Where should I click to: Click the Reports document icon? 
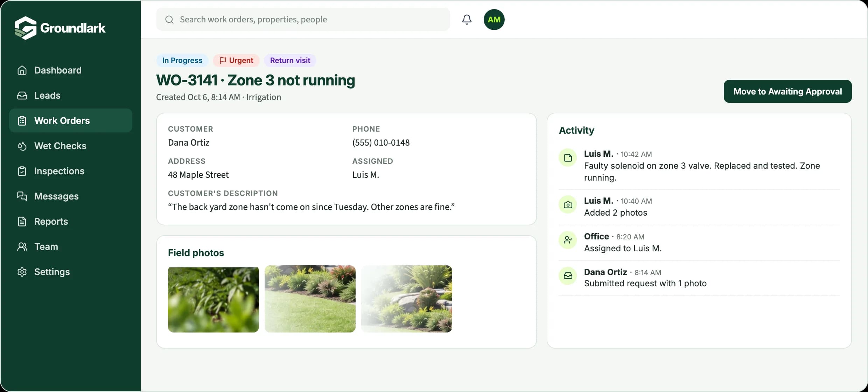coord(22,222)
